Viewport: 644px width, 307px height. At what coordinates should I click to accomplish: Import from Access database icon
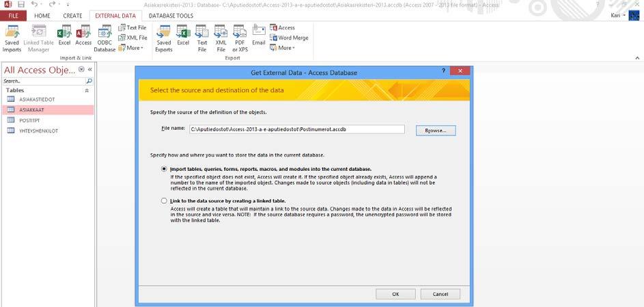coord(83,36)
